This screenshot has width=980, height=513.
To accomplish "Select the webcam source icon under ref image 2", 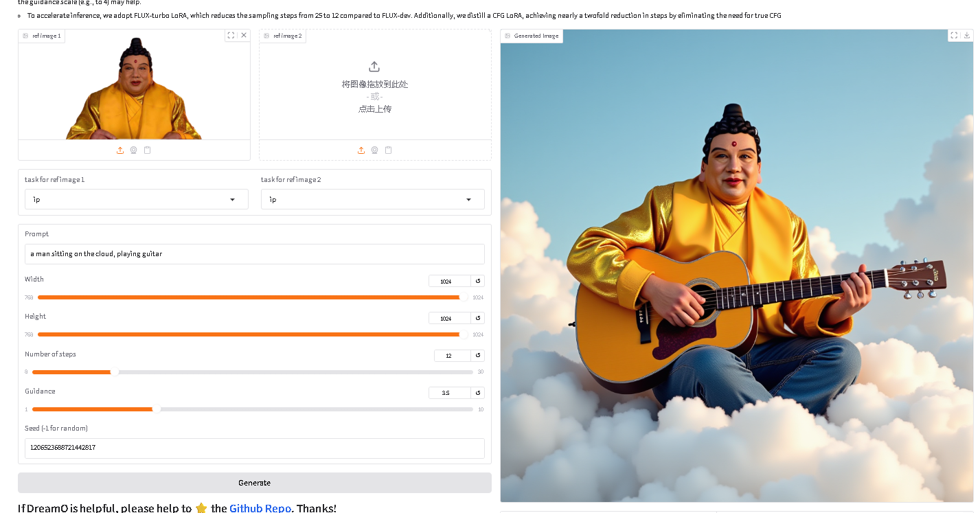I will (x=375, y=150).
